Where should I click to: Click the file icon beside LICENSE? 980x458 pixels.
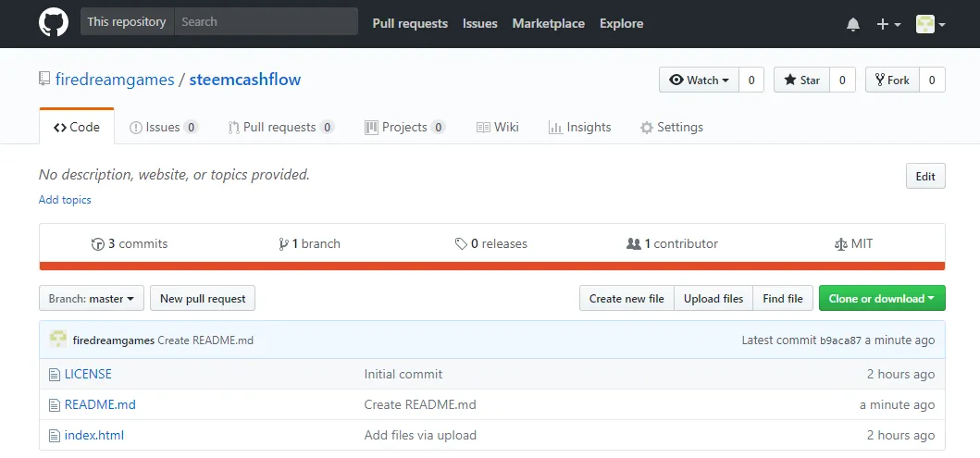coord(55,375)
